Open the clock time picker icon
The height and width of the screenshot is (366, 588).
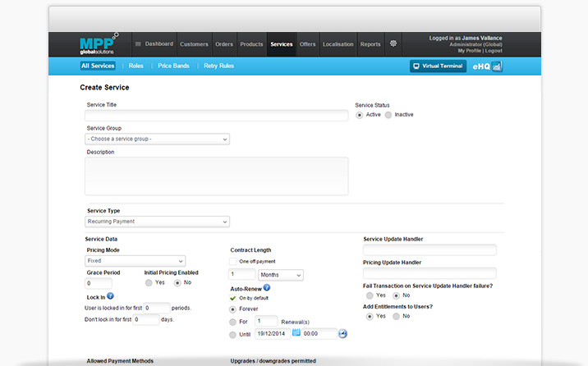point(342,333)
